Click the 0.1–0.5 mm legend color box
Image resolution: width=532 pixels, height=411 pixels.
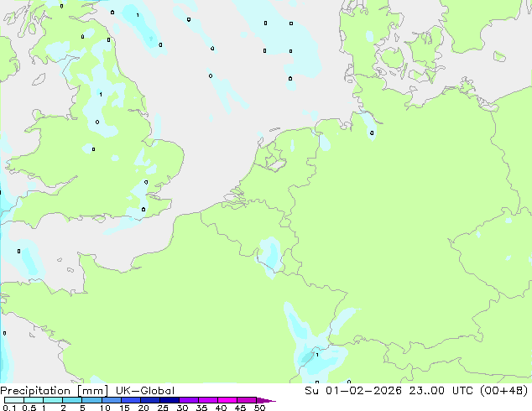pos(14,400)
